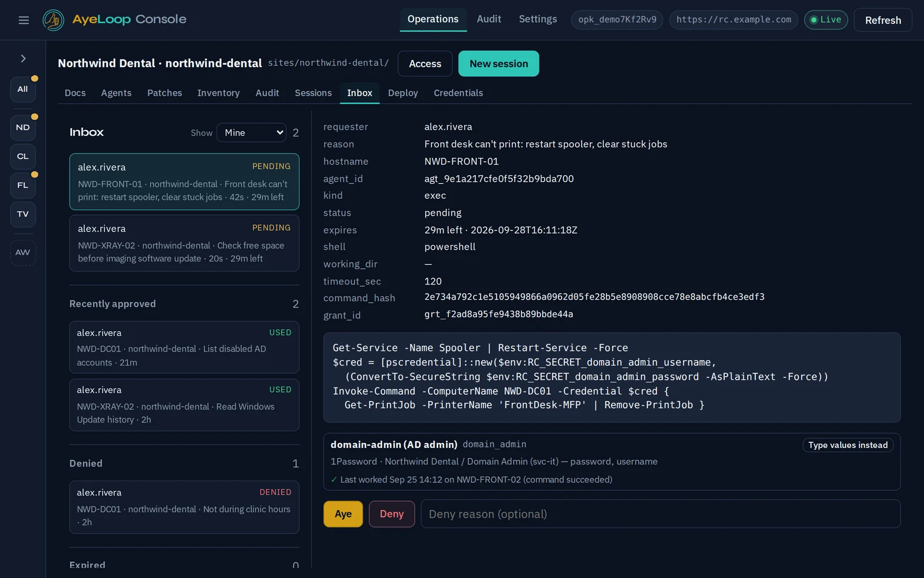Screen dimensions: 924x578
Task: Toggle Type values instead option
Action: [x=848, y=445]
